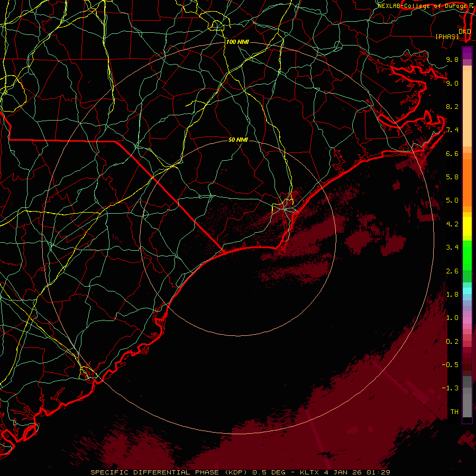Viewport: 476px width, 476px height.
Task: Click the DKD label above the color scale
Action: tap(464, 32)
